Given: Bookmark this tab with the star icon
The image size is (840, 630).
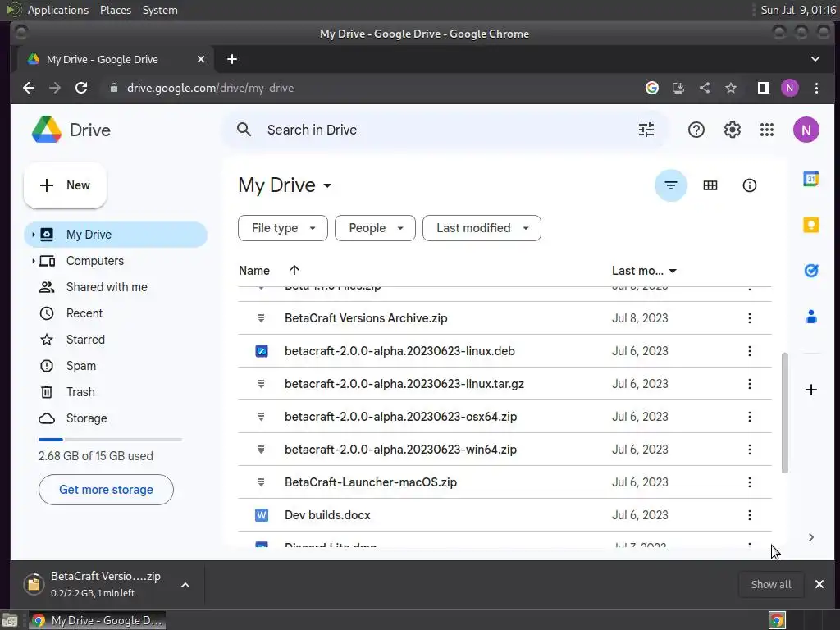Looking at the screenshot, I should (731, 88).
